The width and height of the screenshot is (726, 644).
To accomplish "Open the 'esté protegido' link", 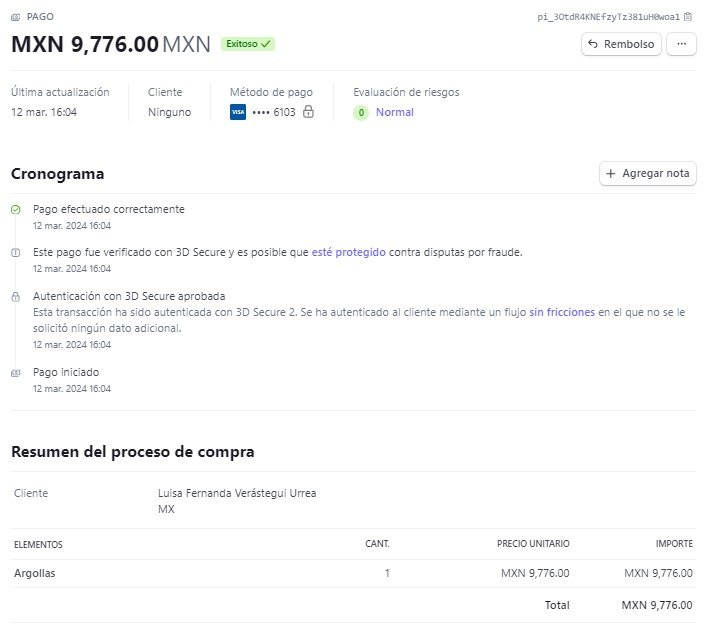I will pyautogui.click(x=349, y=252).
